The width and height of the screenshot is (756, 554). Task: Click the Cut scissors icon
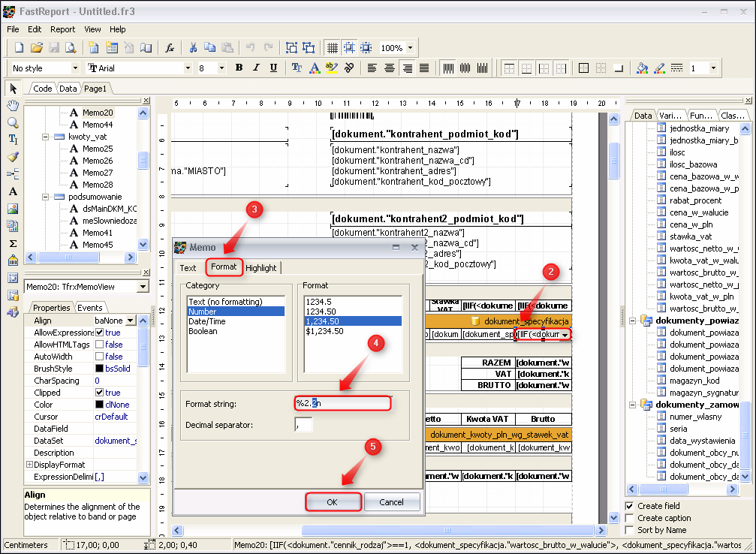[x=192, y=48]
